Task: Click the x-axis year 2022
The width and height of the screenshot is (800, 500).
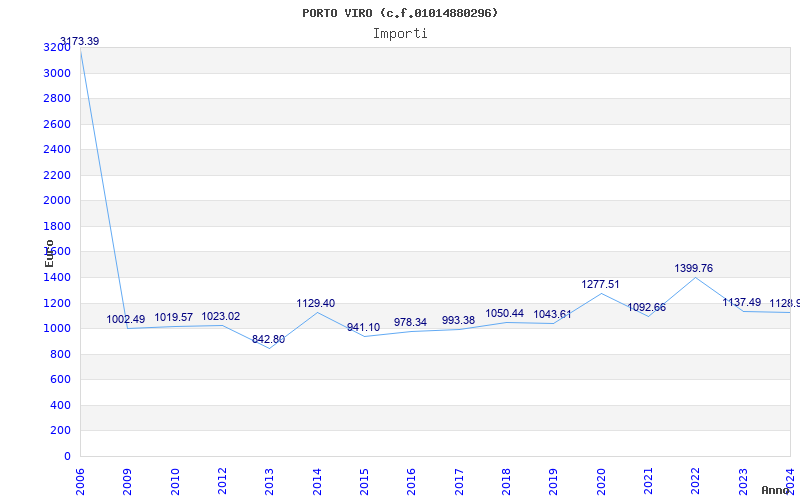Action: tap(696, 482)
